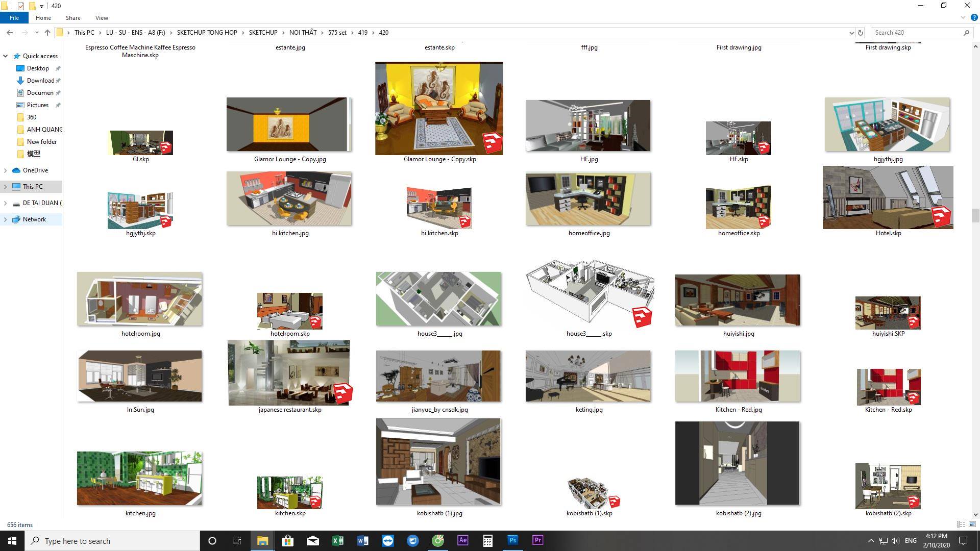Switch to details view icon

coord(961,524)
